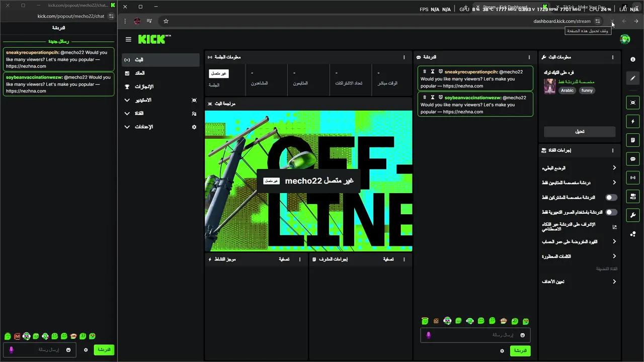
Task: Open the activity feed panel three-dot menu
Action: click(300, 259)
